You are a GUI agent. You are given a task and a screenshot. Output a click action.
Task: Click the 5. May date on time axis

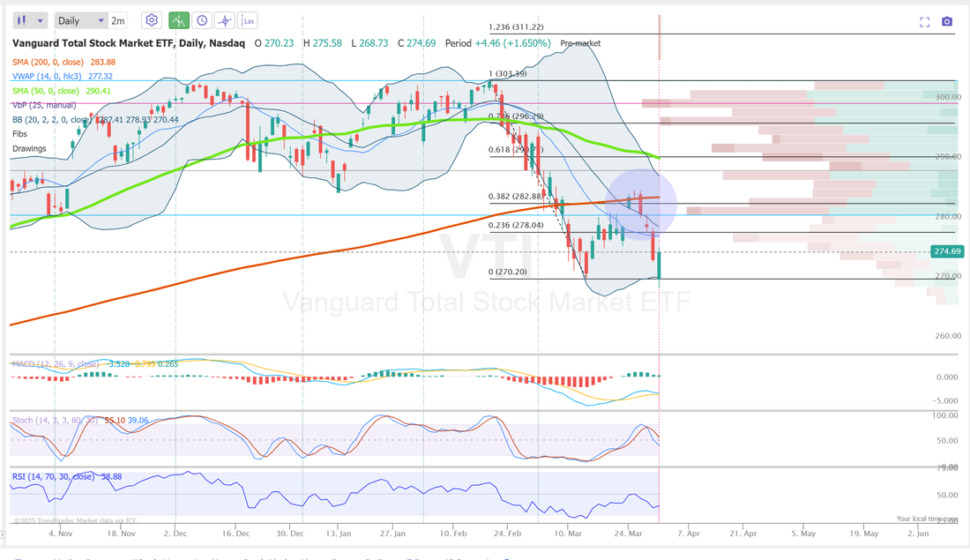(x=803, y=534)
